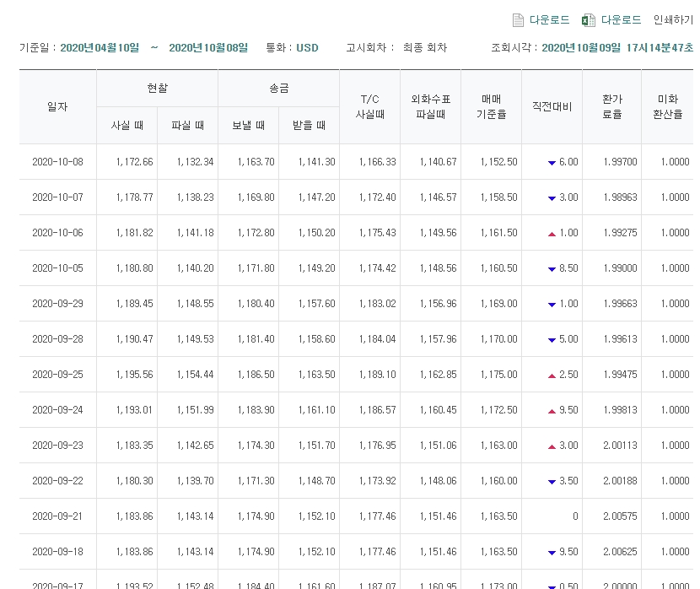The image size is (700, 589).
Task: Click the 2.00625 rate value
Action: [x=620, y=552]
